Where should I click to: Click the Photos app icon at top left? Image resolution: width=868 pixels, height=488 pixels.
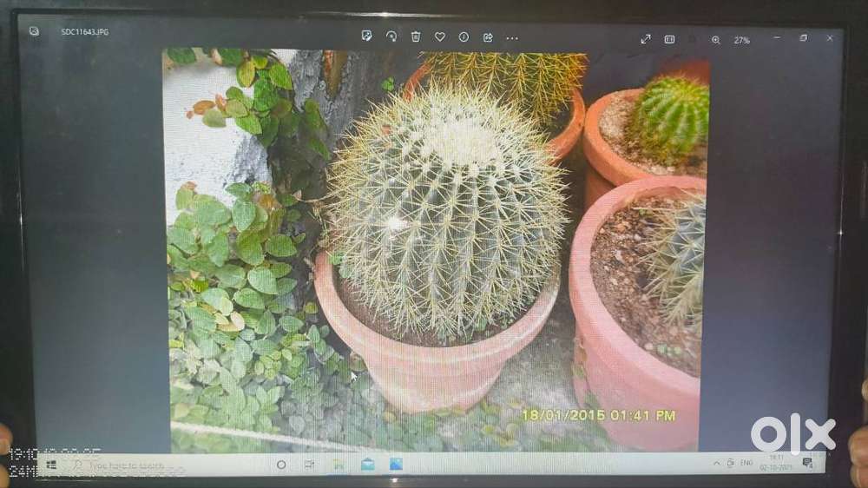[34, 31]
